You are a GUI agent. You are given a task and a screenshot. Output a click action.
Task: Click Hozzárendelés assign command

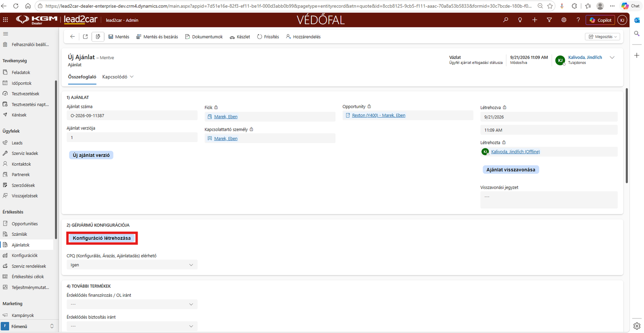[303, 37]
